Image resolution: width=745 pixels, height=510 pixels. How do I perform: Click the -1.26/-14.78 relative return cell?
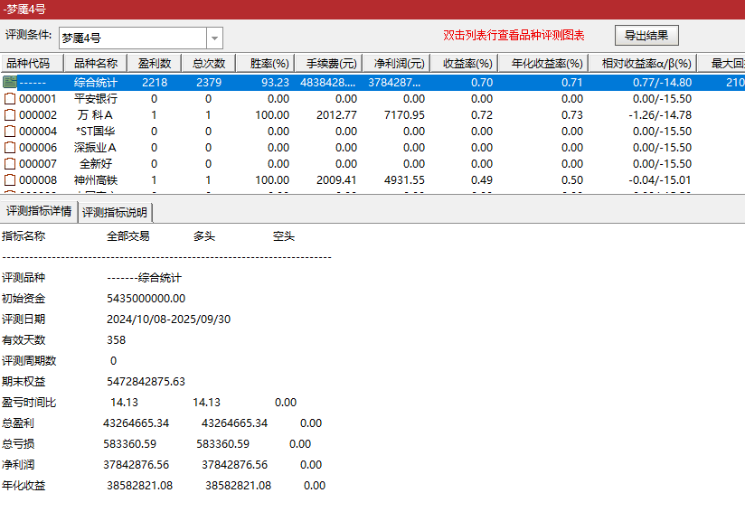coord(660,115)
